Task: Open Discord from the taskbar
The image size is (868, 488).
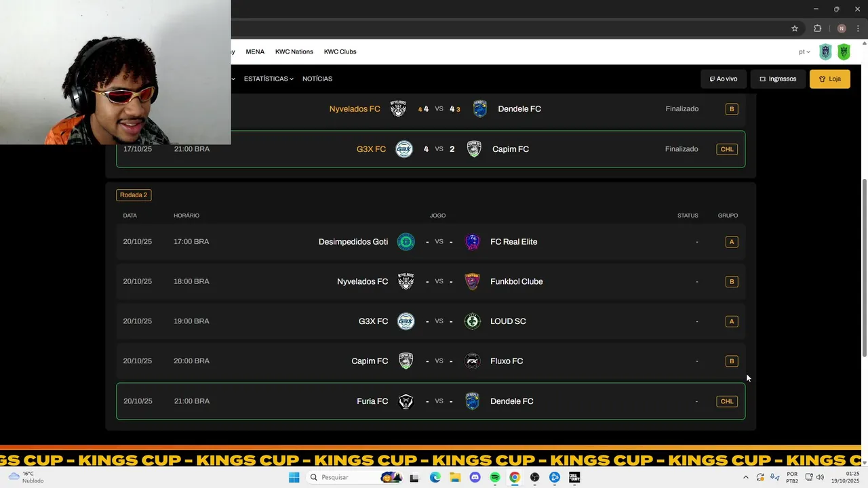Action: point(475,477)
